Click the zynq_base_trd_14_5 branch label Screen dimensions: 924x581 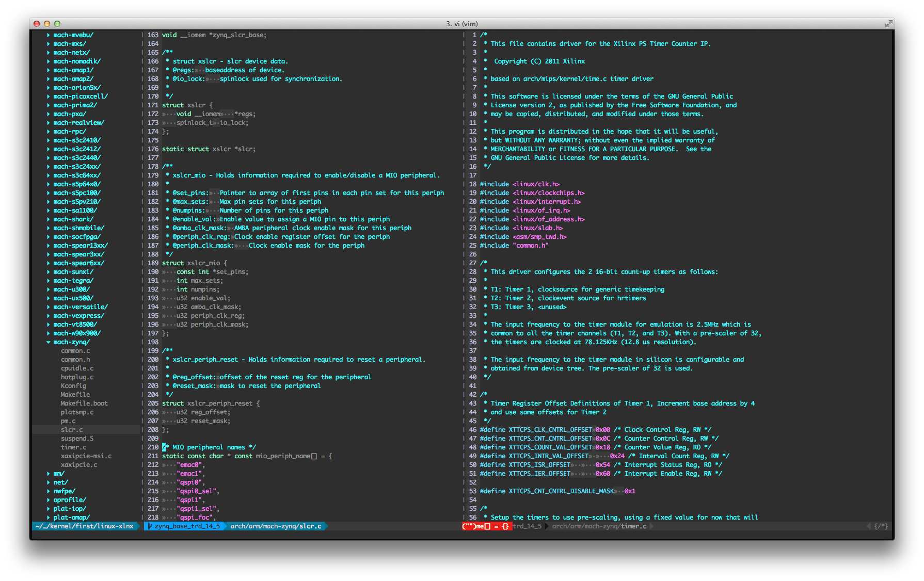(x=187, y=526)
